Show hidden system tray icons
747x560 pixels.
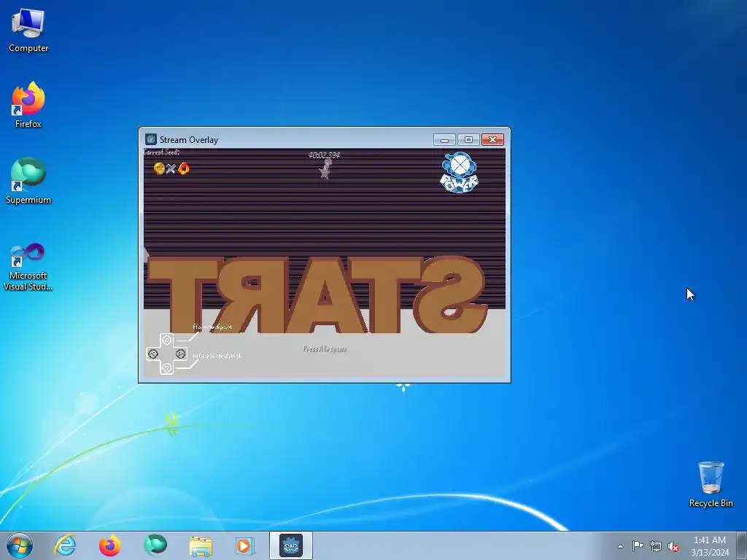pos(620,546)
